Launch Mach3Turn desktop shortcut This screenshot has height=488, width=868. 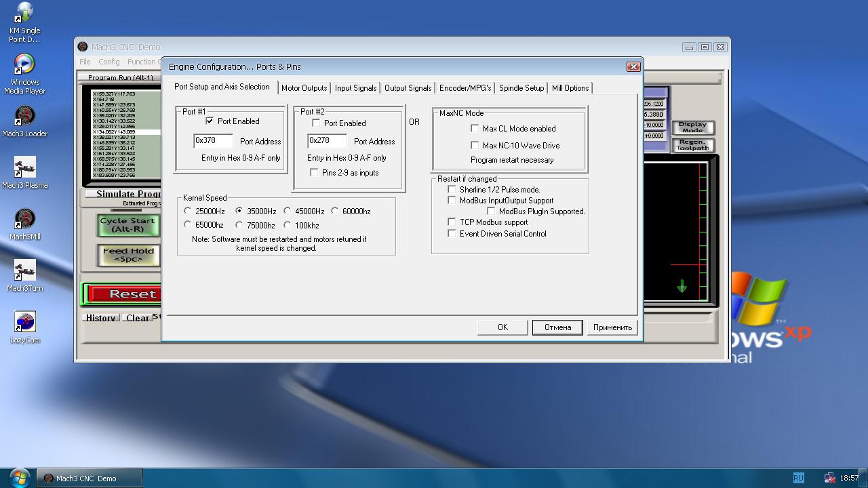24,277
